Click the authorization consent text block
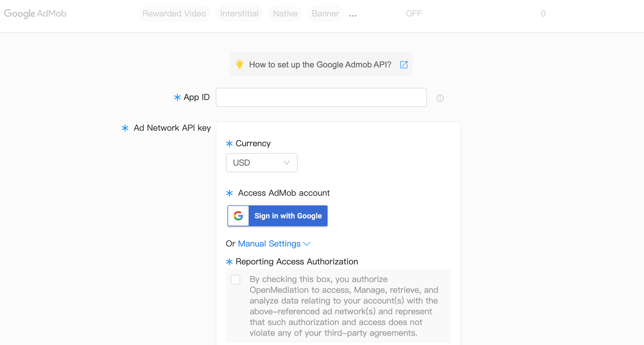Image resolution: width=644 pixels, height=345 pixels. [x=344, y=306]
